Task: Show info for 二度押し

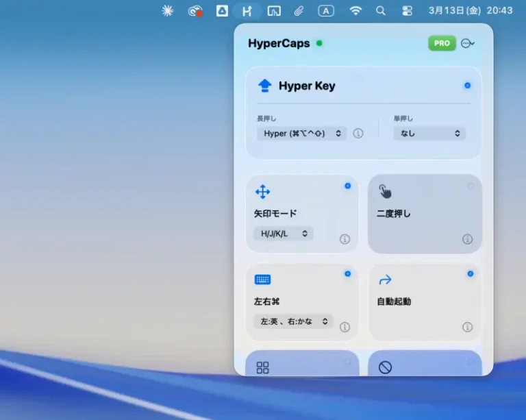Action: coord(467,239)
